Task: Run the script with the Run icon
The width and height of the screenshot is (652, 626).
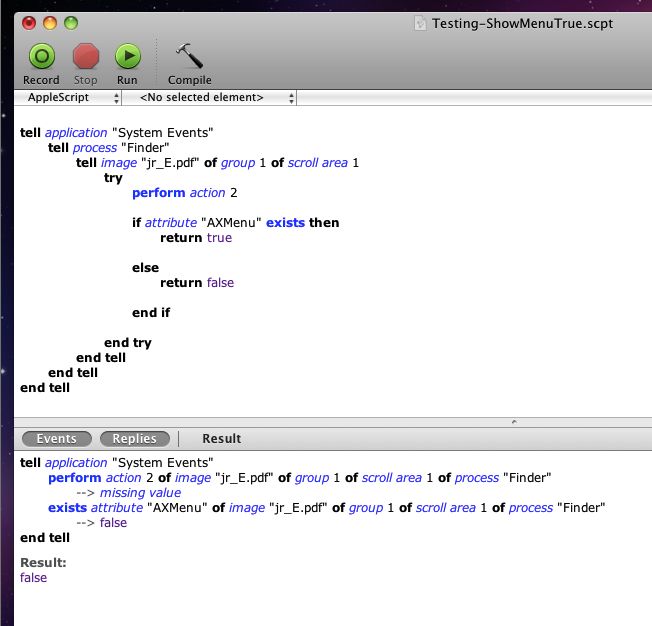Action: pos(127,57)
